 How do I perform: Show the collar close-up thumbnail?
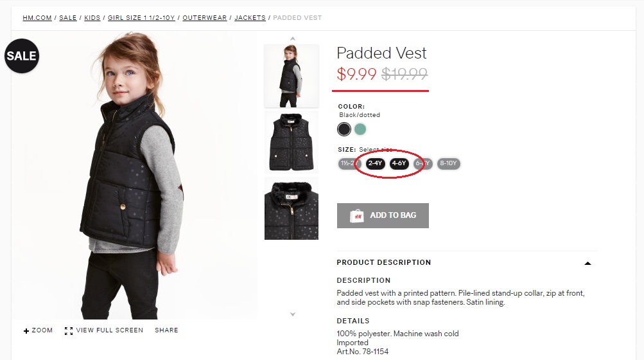[292, 209]
